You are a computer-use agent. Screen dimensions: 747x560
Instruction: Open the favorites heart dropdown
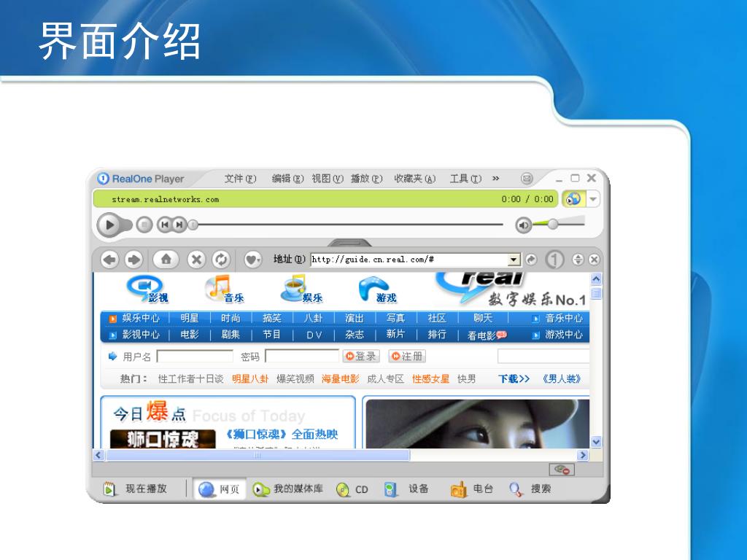pos(252,260)
